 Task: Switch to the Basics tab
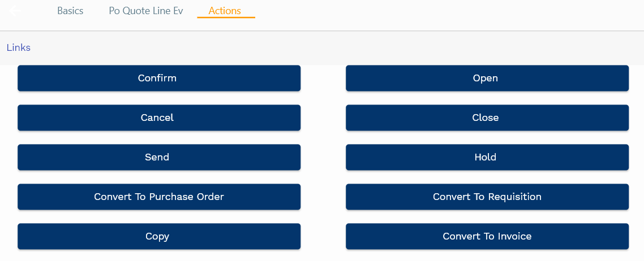70,11
